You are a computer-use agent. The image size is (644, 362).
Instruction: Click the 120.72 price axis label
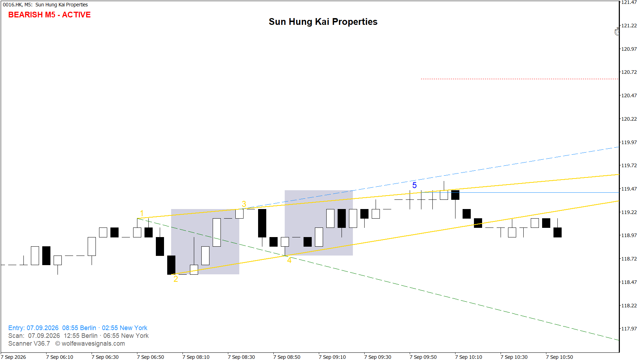629,72
